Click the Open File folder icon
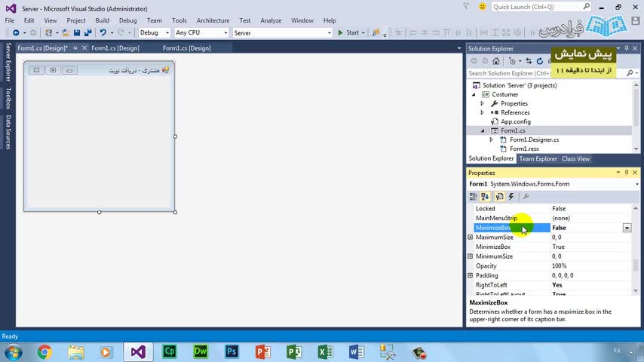The image size is (644, 362). click(x=66, y=32)
